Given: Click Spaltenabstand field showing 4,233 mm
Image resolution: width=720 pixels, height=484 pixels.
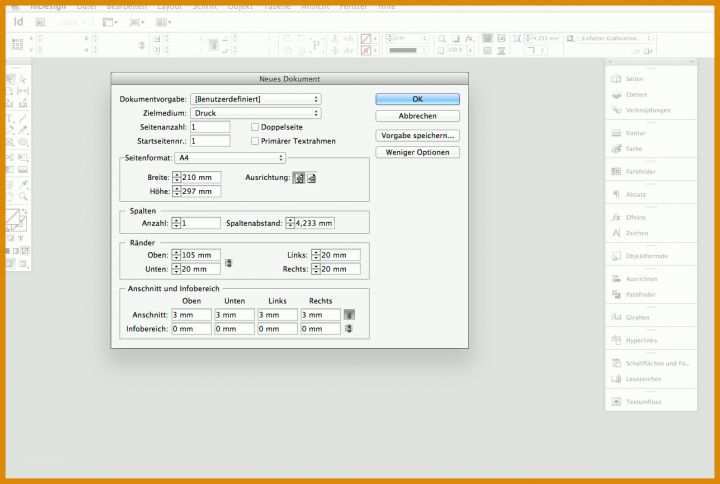Looking at the screenshot, I should [x=314, y=223].
